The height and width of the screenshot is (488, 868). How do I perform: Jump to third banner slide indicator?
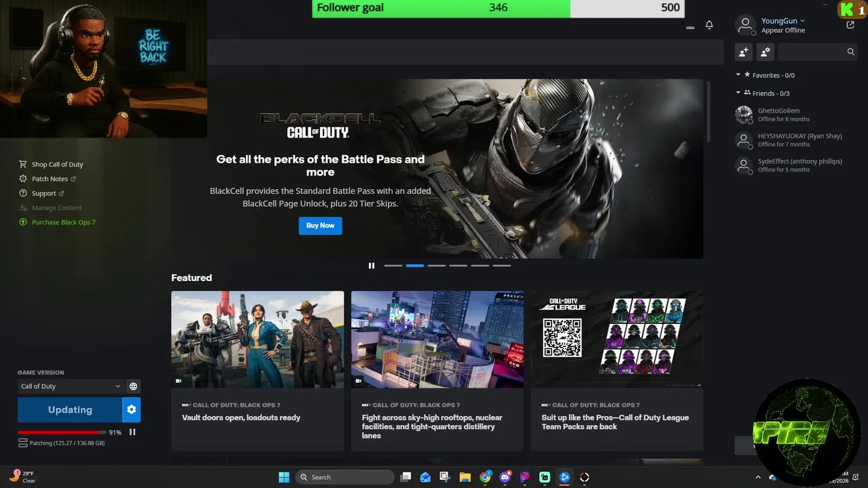437,266
